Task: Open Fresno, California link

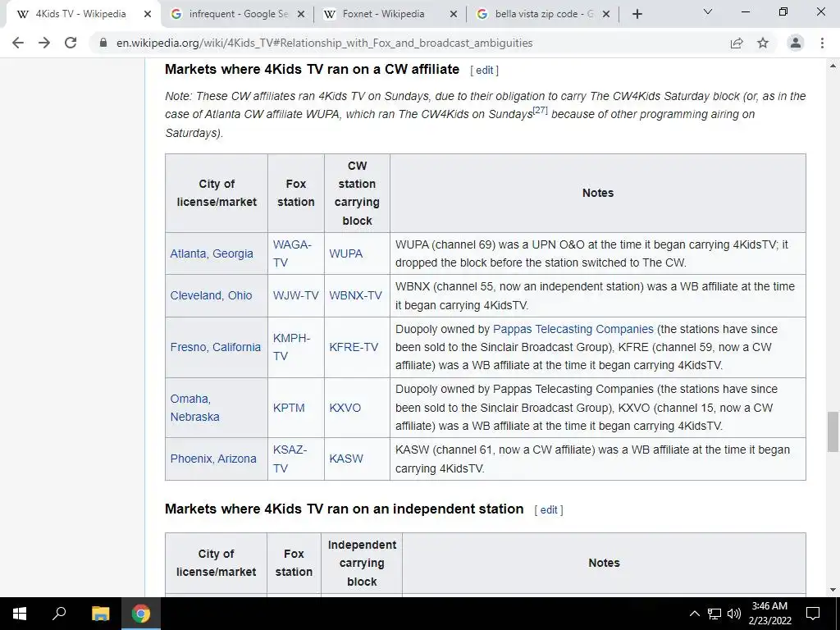Action: pyautogui.click(x=216, y=347)
